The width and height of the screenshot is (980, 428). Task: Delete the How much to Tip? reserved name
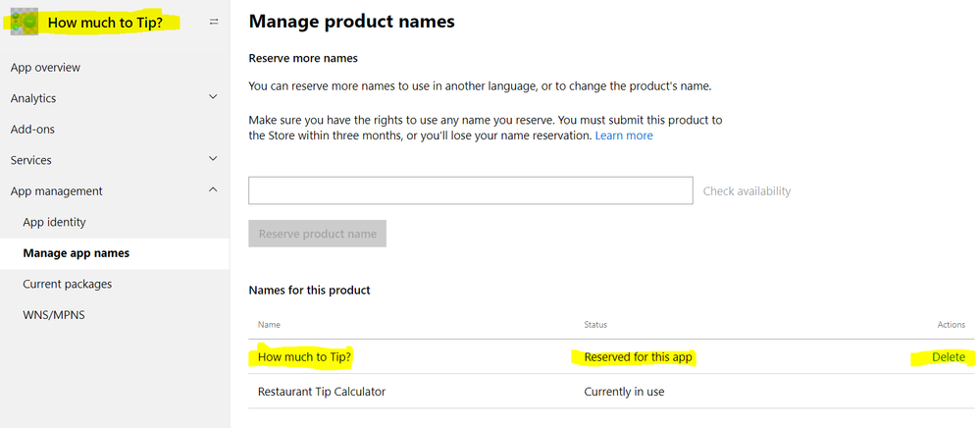948,357
